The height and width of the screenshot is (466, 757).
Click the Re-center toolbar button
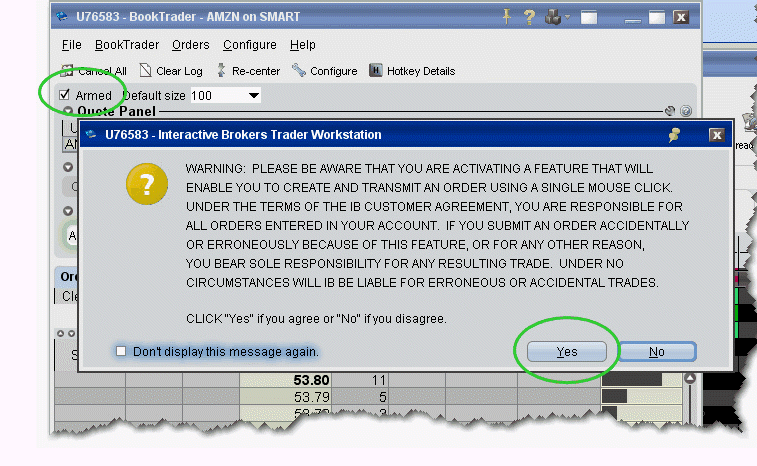tap(248, 71)
